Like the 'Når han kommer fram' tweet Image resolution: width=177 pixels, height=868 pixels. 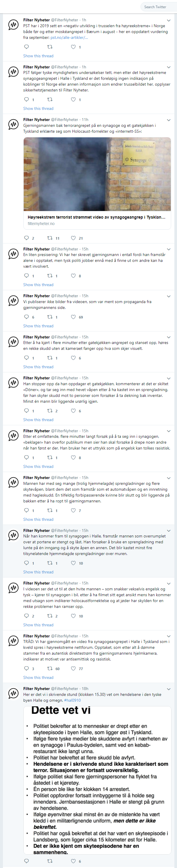coord(73,563)
